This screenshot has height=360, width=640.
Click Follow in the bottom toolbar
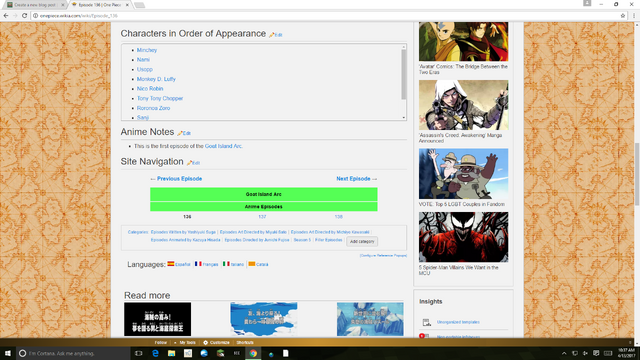tap(161, 342)
